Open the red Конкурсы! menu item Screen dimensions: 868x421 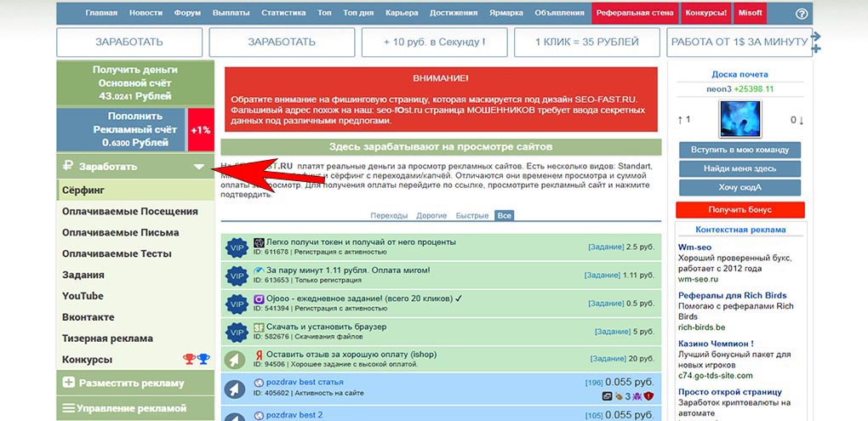[x=705, y=13]
